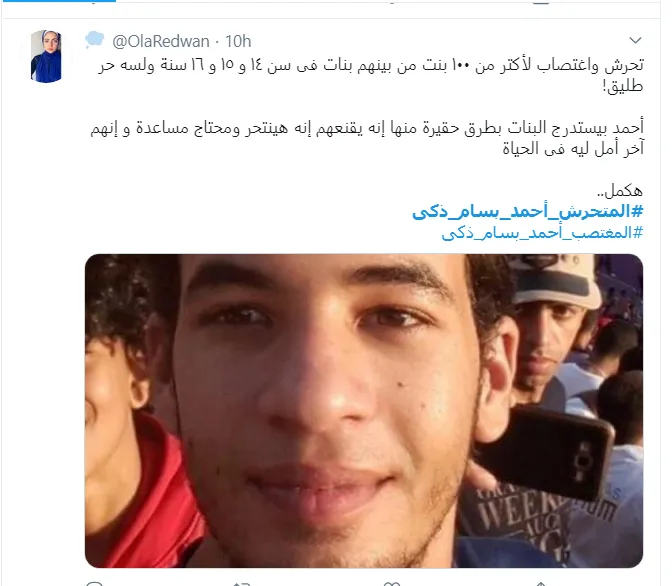Open the bold المتحرش hashtag link
The image size is (672, 586).
coord(528,211)
